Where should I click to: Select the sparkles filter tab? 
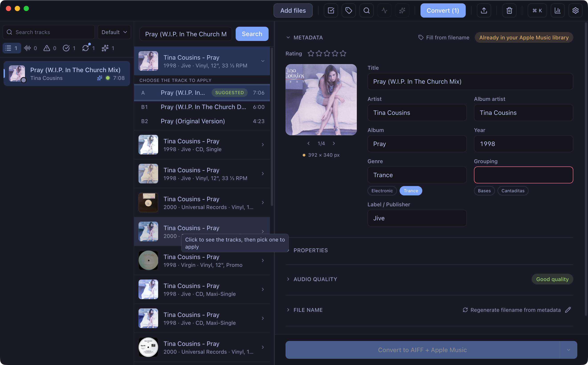pyautogui.click(x=108, y=48)
